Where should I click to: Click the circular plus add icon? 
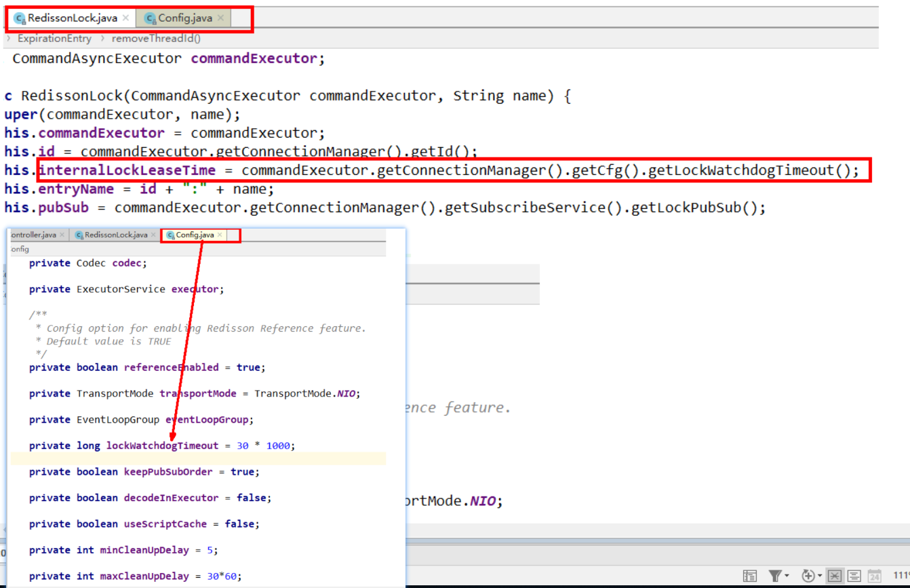tap(808, 575)
